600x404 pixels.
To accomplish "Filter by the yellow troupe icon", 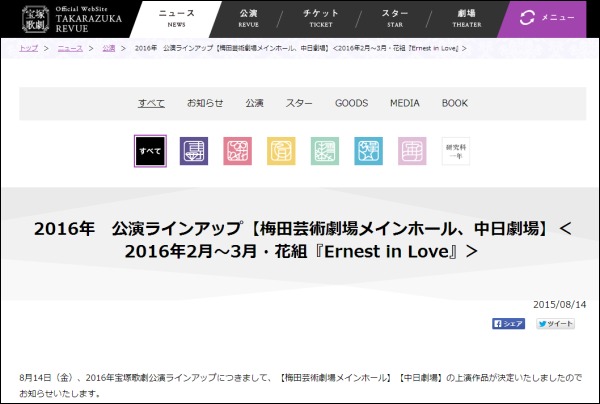I will pyautogui.click(x=281, y=151).
